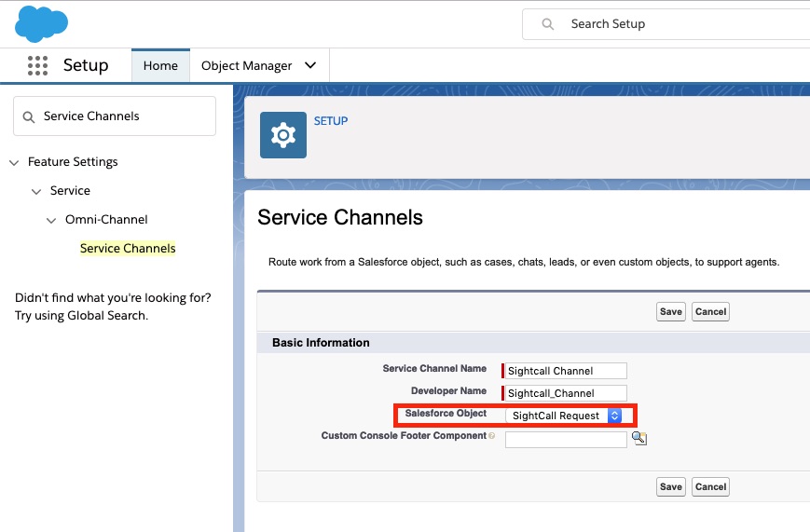Click the Setup app name label
The image size is (810, 532).
(86, 65)
